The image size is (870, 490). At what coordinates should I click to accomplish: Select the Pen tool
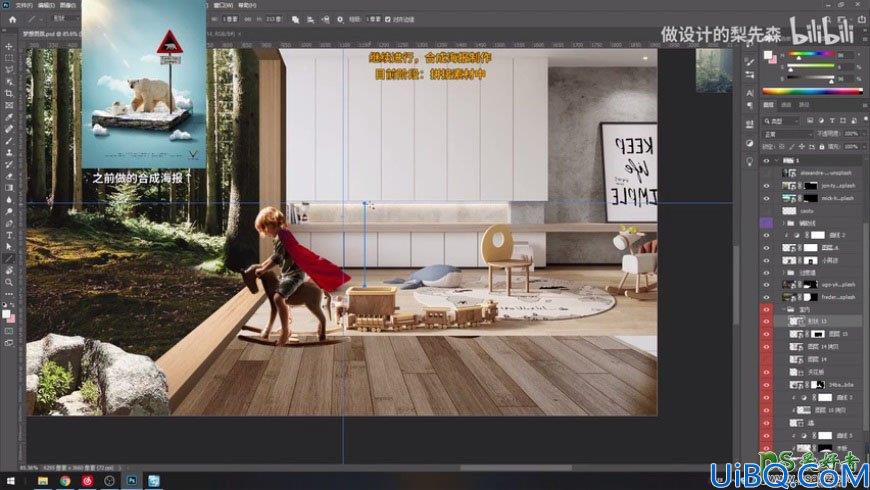(x=9, y=223)
